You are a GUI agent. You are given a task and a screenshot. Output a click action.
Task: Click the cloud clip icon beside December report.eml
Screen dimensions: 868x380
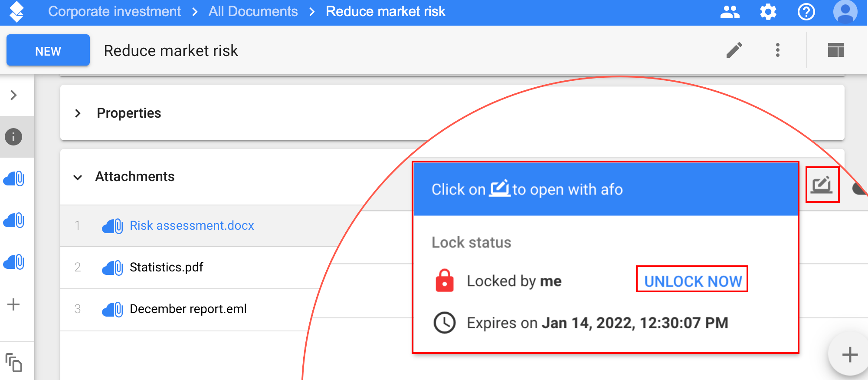point(112,309)
